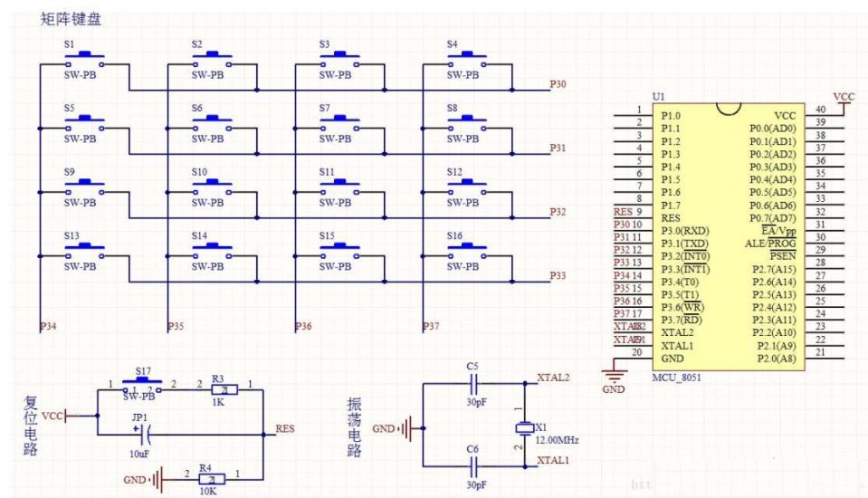Click the P0.0(AD0) pin label
The image size is (868, 498).
click(x=773, y=129)
